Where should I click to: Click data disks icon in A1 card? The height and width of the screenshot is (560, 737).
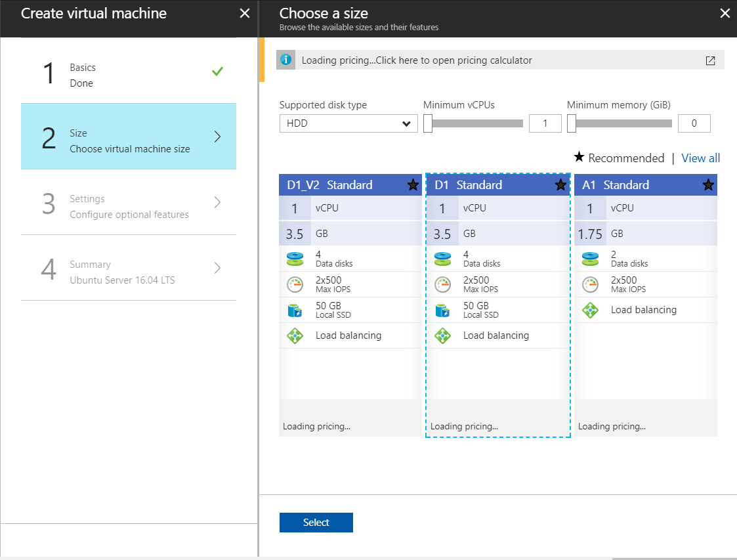click(590, 259)
